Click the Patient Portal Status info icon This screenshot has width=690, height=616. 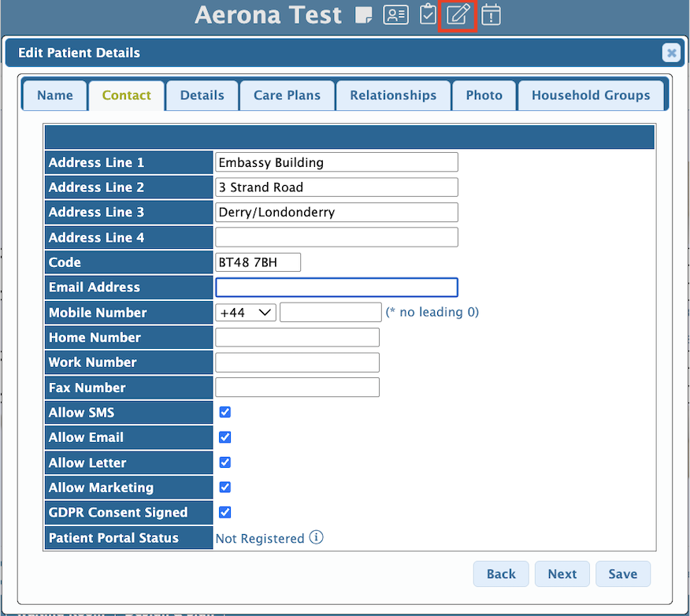(316, 537)
